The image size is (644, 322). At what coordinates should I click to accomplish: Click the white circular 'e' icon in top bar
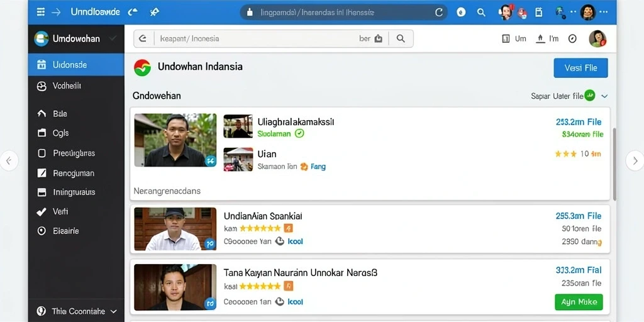[x=461, y=13]
